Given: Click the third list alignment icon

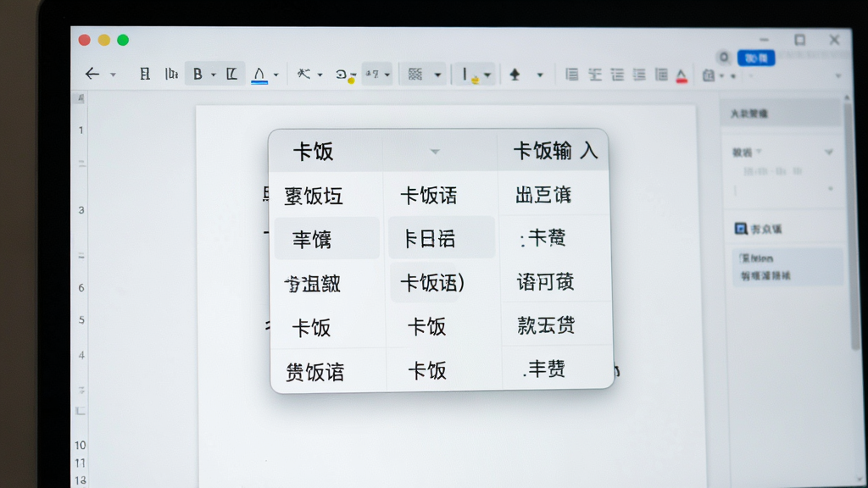Looking at the screenshot, I should [617, 75].
